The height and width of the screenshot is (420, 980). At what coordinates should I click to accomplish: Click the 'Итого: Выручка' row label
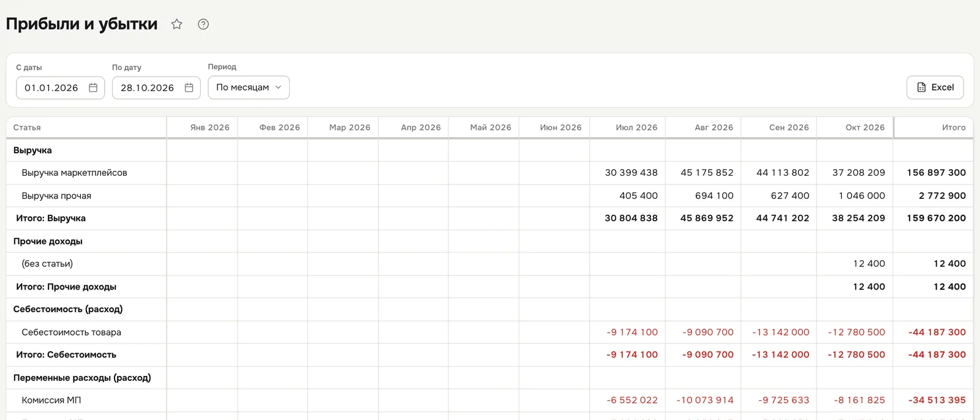pos(51,218)
